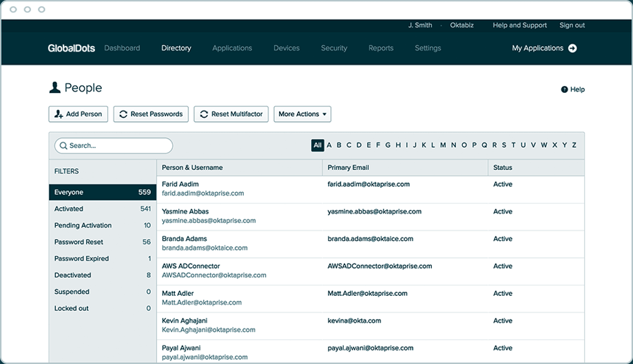Open Branda Adams's profile
The height and width of the screenshot is (364, 633).
[184, 239]
